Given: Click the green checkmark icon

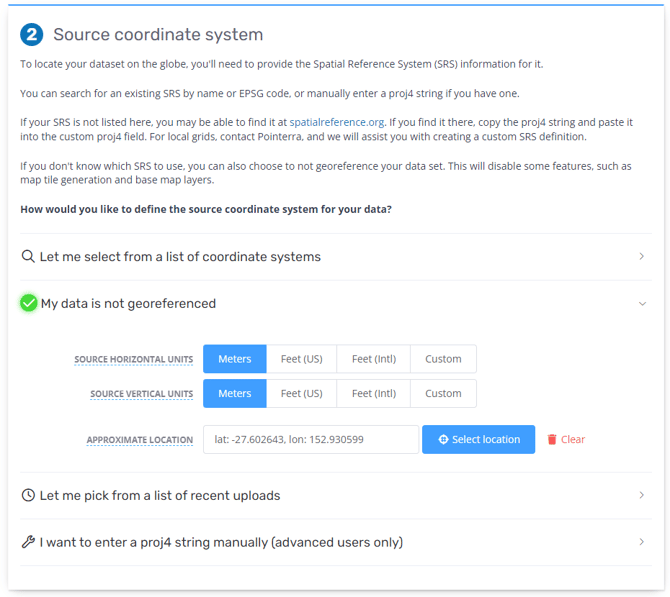Looking at the screenshot, I should (x=28, y=303).
